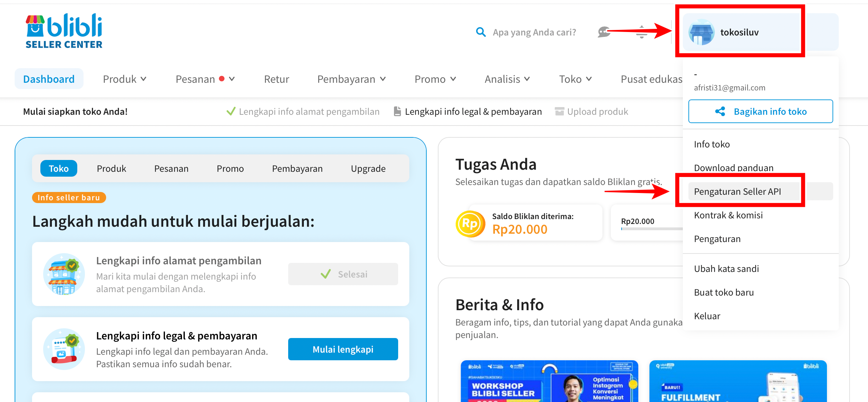Open the Pembayaran menu chevron
The height and width of the screenshot is (402, 868).
(x=383, y=79)
